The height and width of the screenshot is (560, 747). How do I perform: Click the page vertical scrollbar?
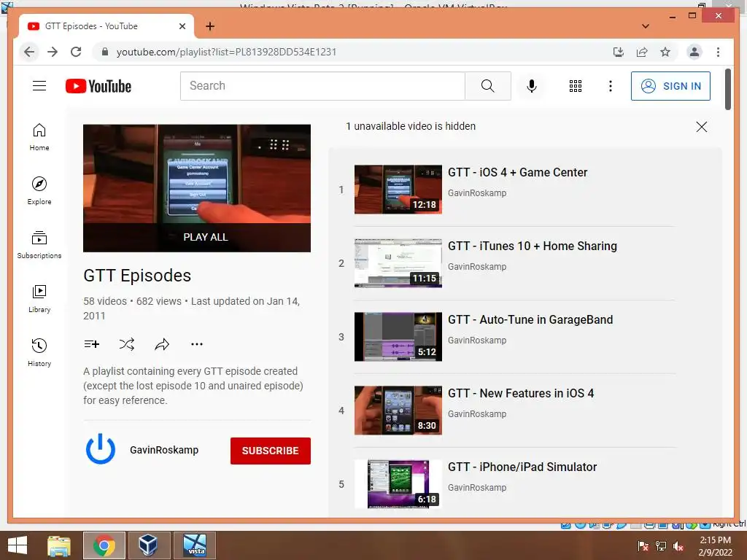[727, 90]
